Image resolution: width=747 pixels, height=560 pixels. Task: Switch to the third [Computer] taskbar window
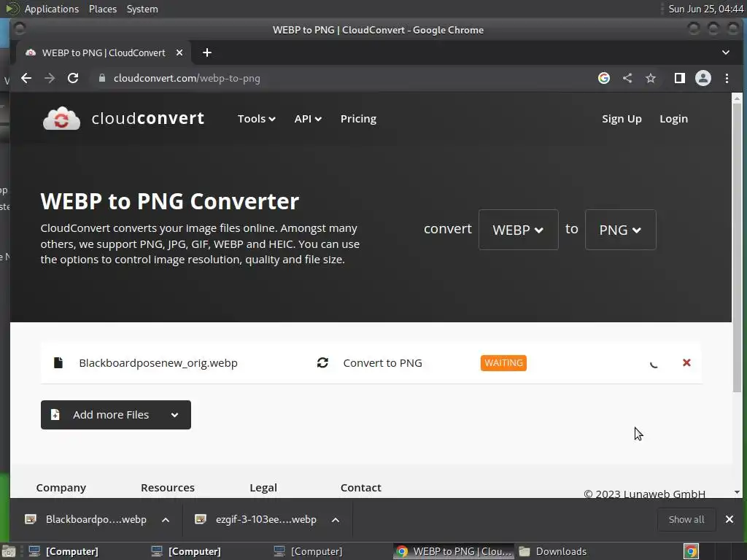(x=309, y=551)
